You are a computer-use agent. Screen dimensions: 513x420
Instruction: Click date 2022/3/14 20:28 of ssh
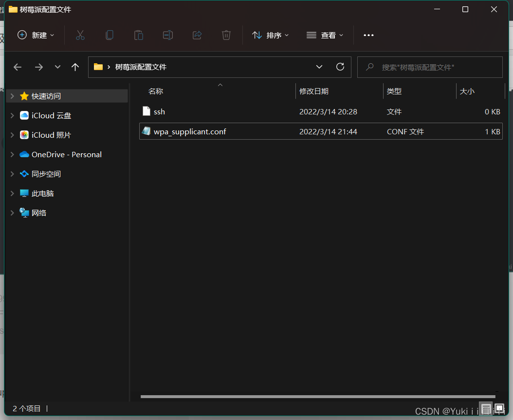point(328,111)
